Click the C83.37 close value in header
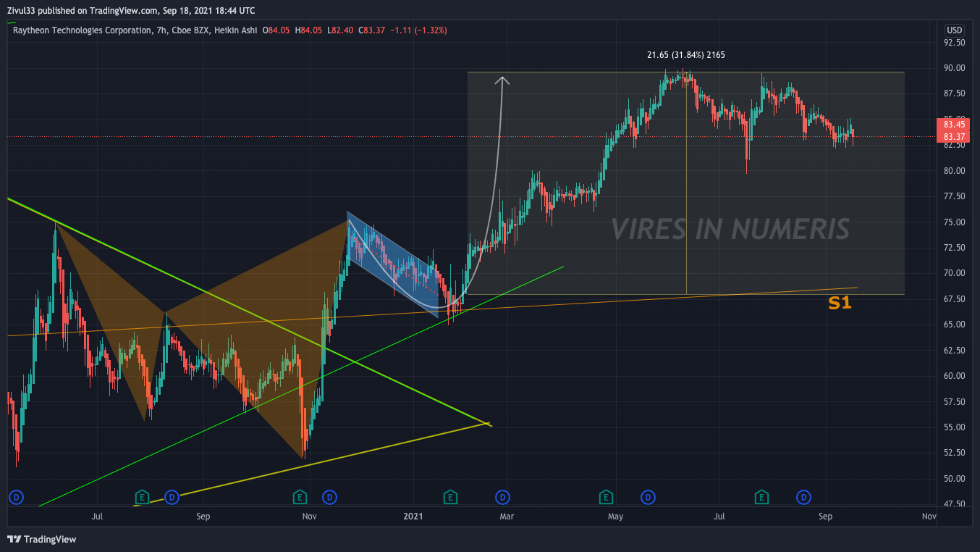This screenshot has height=552, width=980. click(371, 30)
